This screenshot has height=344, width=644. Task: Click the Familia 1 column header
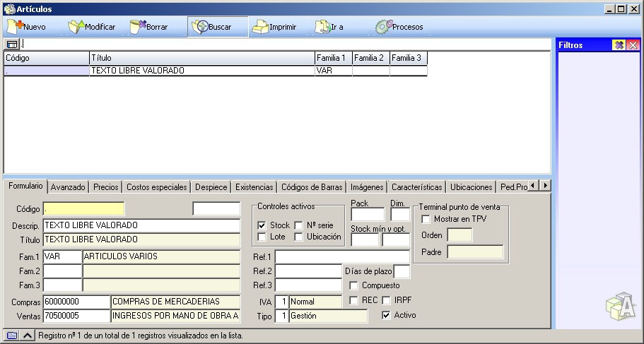click(x=334, y=58)
